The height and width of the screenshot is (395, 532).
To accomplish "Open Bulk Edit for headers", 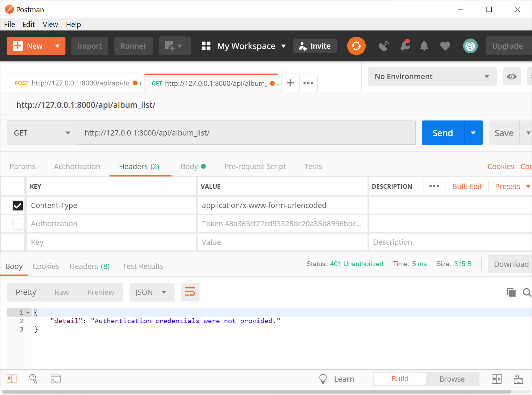I will tap(467, 186).
